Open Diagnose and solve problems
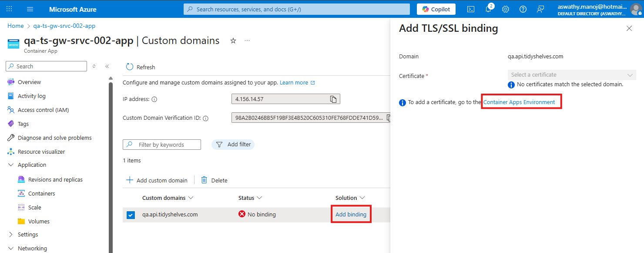The width and height of the screenshot is (644, 253). click(54, 138)
